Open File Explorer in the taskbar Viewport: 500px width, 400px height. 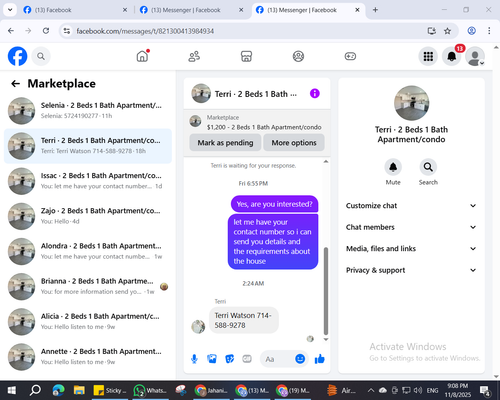coord(79,390)
